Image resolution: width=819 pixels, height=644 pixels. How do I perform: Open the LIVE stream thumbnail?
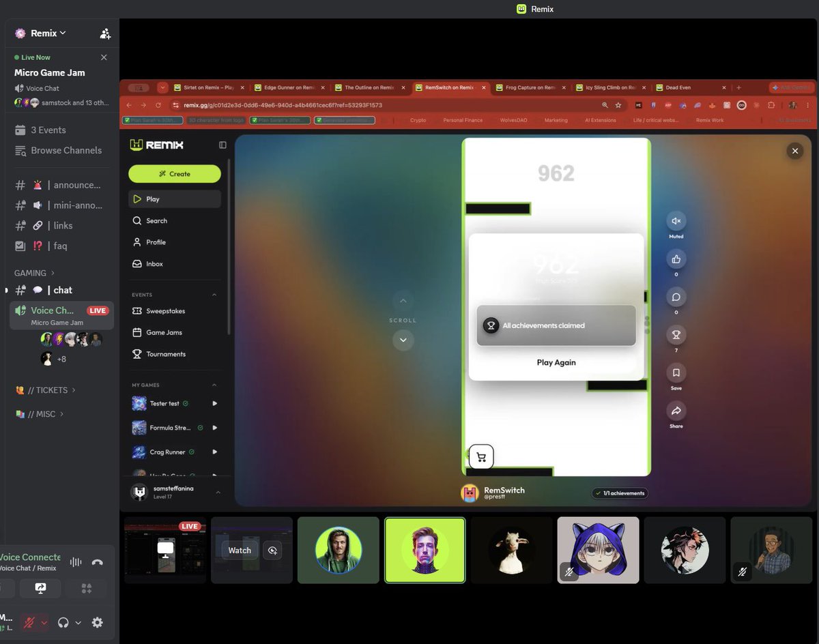point(165,550)
